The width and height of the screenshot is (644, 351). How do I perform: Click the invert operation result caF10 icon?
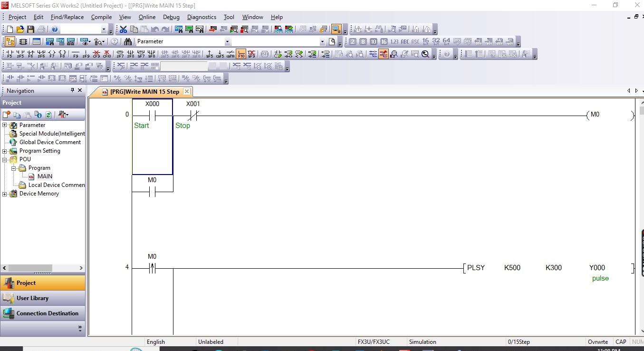[x=231, y=54]
